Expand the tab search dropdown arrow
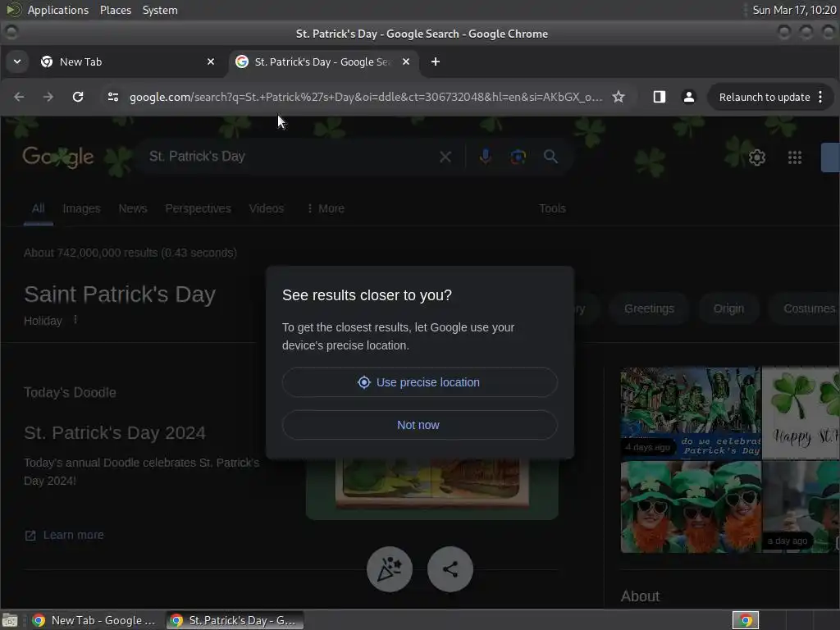The height and width of the screenshot is (630, 840). point(17,62)
